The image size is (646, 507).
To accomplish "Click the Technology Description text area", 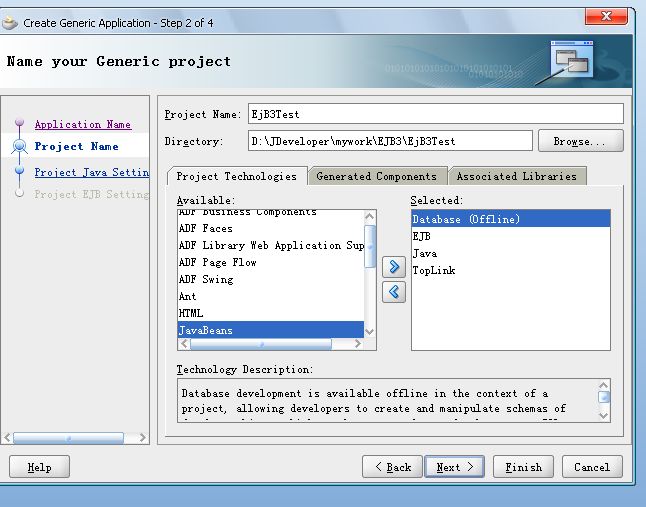I will coord(388,400).
